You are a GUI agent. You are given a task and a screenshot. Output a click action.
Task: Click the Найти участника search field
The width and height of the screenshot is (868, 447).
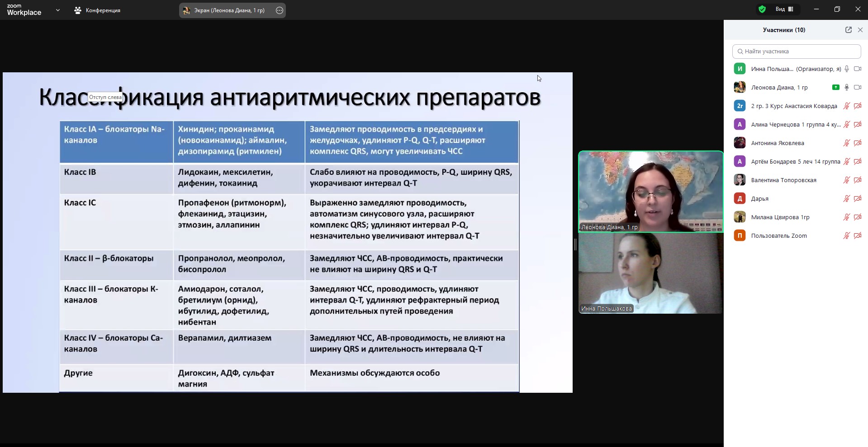coord(796,52)
